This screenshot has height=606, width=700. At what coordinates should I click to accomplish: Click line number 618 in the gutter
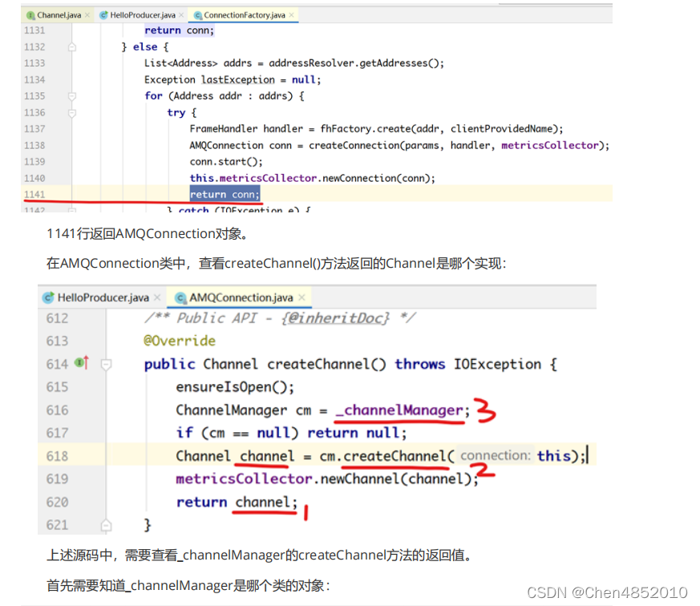click(x=57, y=456)
